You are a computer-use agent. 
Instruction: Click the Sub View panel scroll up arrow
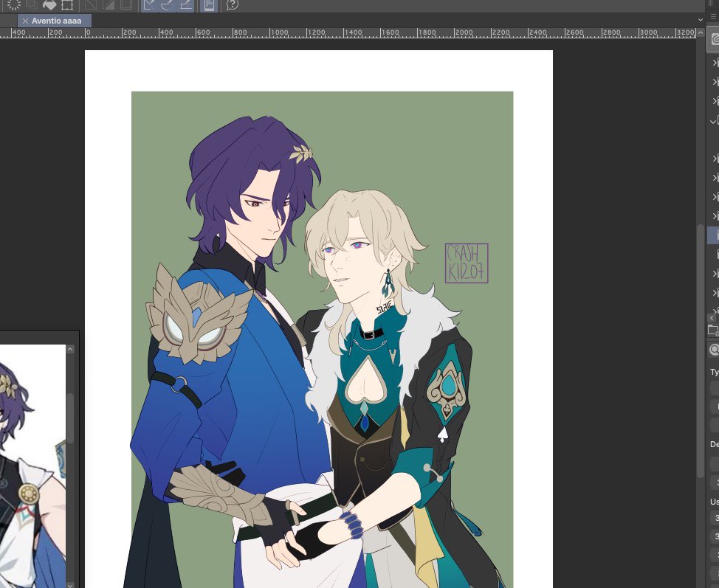point(70,349)
